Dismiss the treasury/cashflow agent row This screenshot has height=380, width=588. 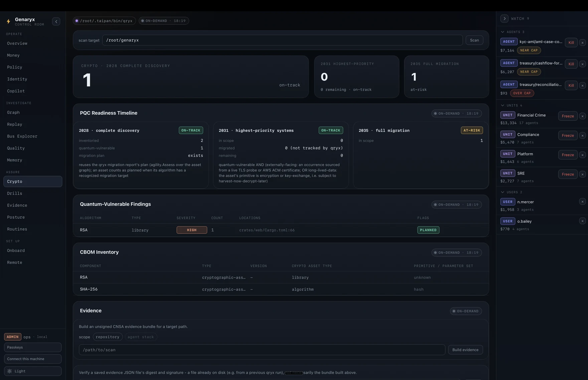tap(582, 64)
